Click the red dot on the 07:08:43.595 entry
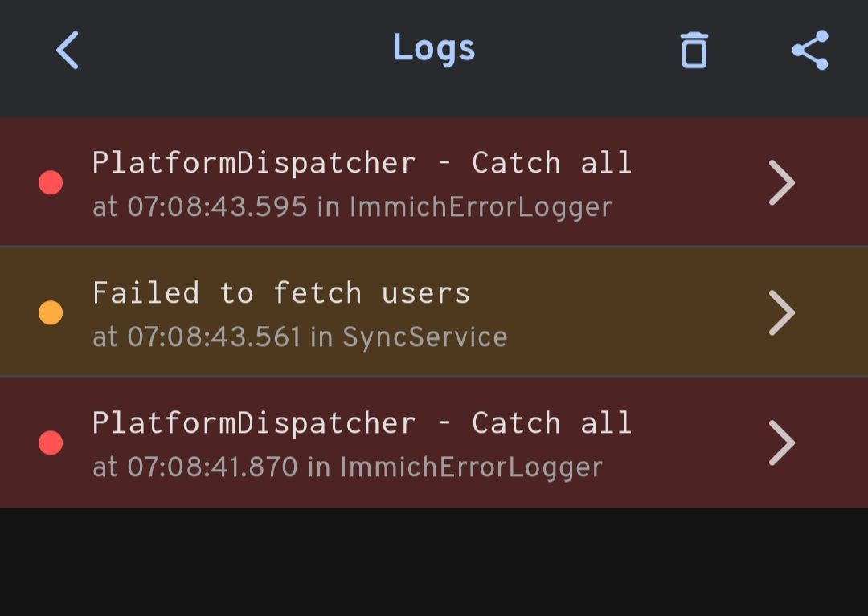The height and width of the screenshot is (616, 868). point(51,183)
